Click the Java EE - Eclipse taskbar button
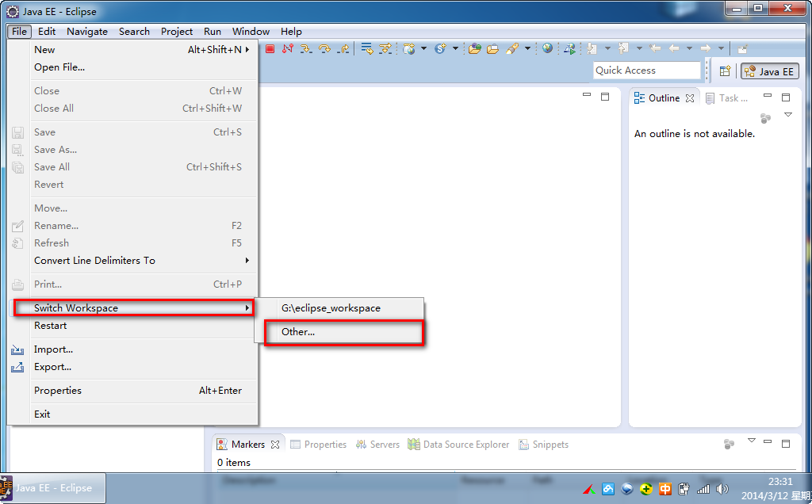The image size is (812, 504). point(53,488)
